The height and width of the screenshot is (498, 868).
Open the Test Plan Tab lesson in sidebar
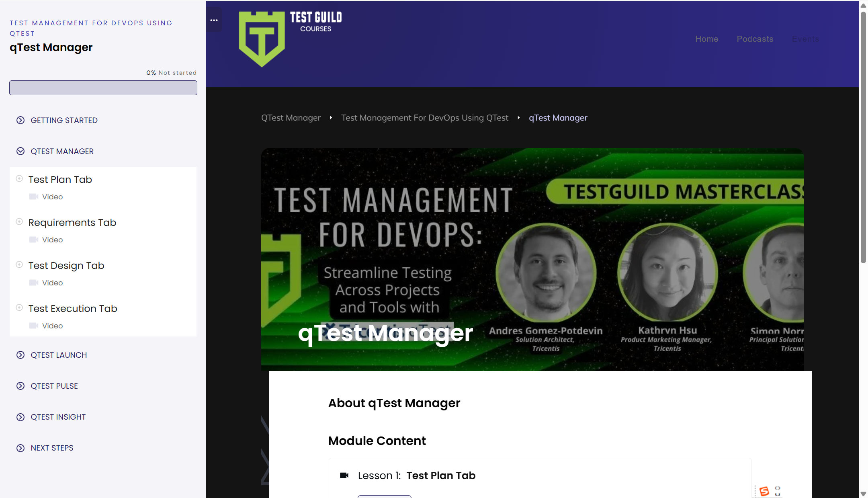point(60,179)
